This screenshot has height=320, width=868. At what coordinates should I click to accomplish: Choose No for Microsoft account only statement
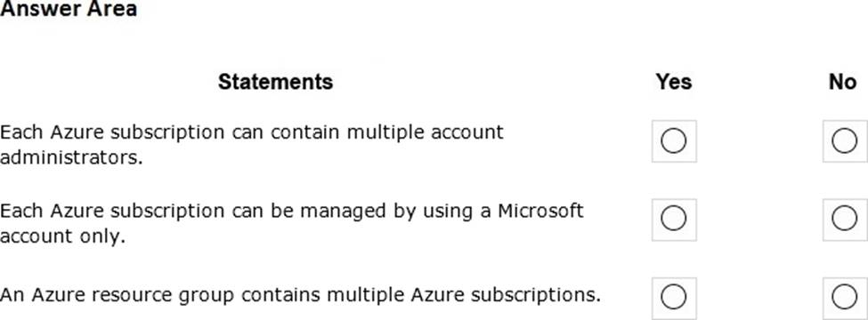[x=844, y=220]
